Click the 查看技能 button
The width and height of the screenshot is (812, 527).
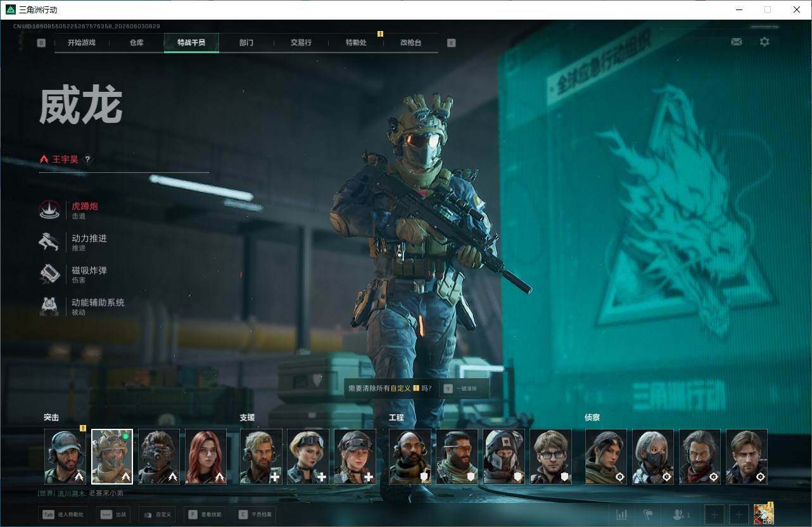tap(205, 515)
